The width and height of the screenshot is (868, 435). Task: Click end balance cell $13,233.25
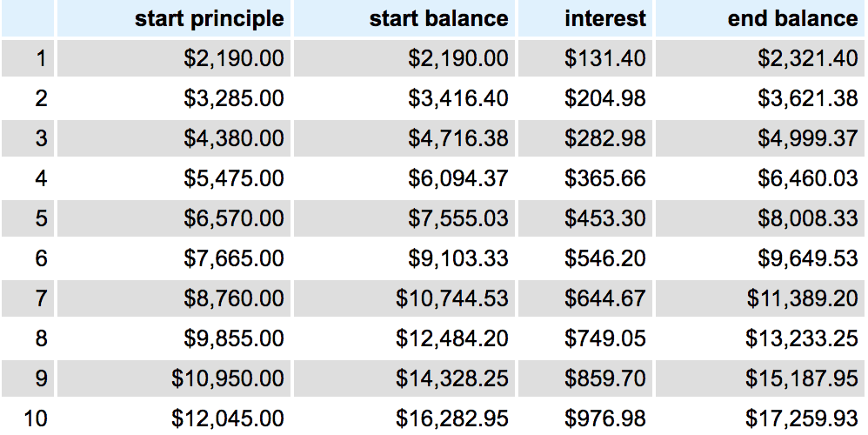802,338
